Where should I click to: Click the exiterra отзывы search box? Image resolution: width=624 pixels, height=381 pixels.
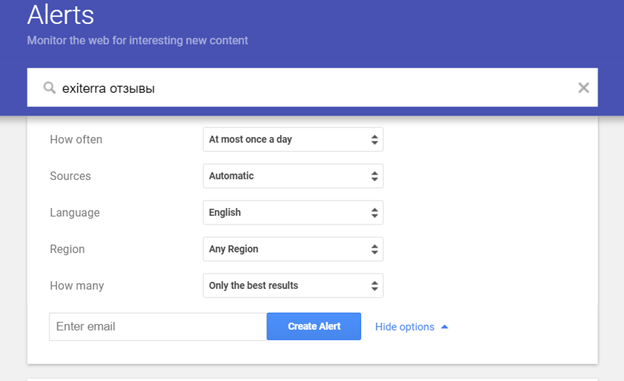(x=312, y=88)
